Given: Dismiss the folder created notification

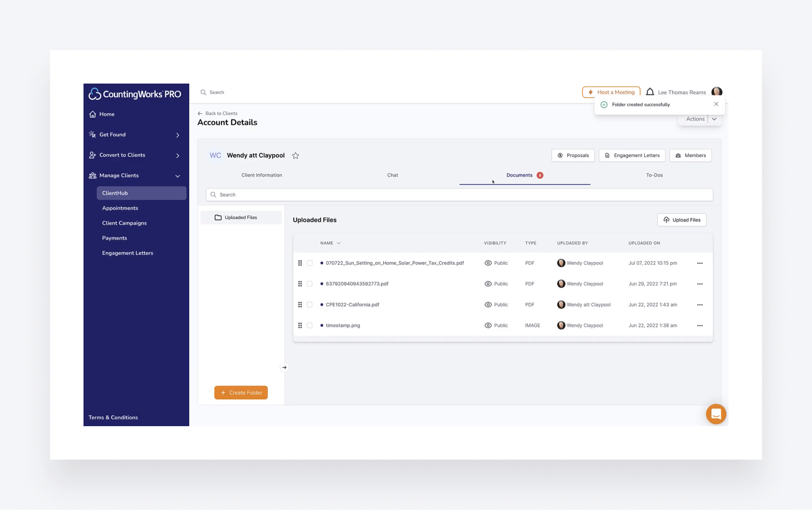Looking at the screenshot, I should [716, 104].
